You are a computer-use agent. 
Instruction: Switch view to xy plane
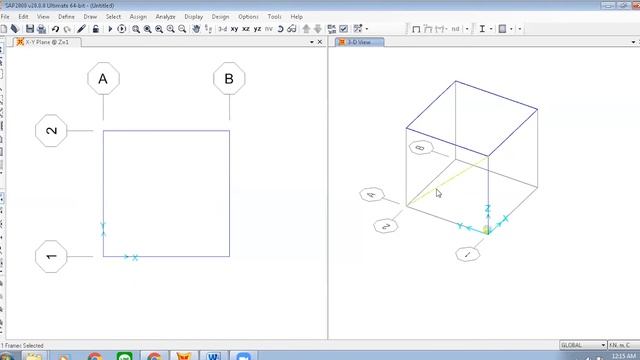[x=234, y=29]
